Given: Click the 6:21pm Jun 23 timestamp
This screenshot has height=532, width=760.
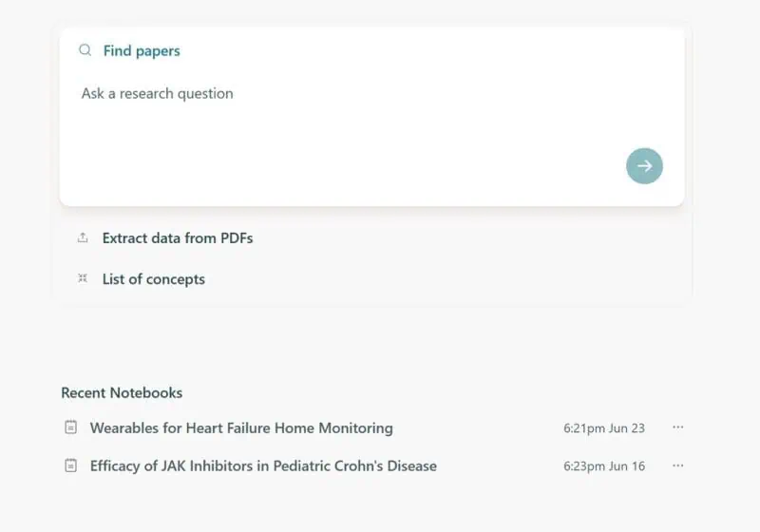Looking at the screenshot, I should point(604,428).
